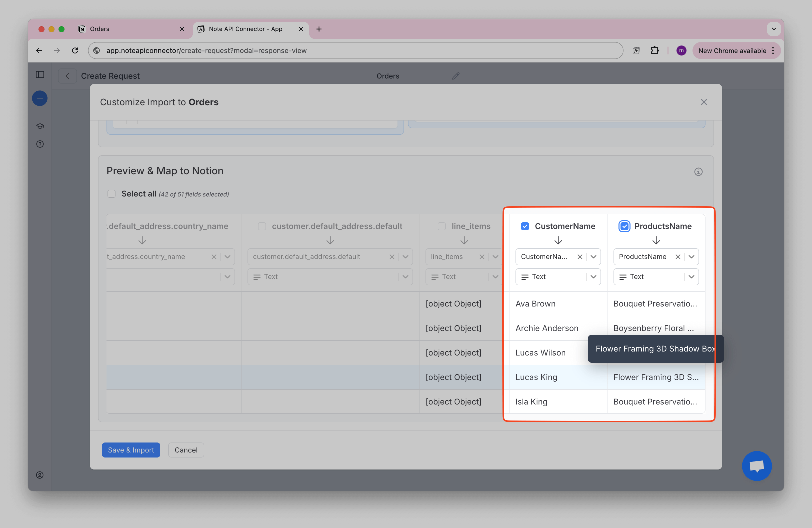Clear the ProductsName mapping with X

677,257
